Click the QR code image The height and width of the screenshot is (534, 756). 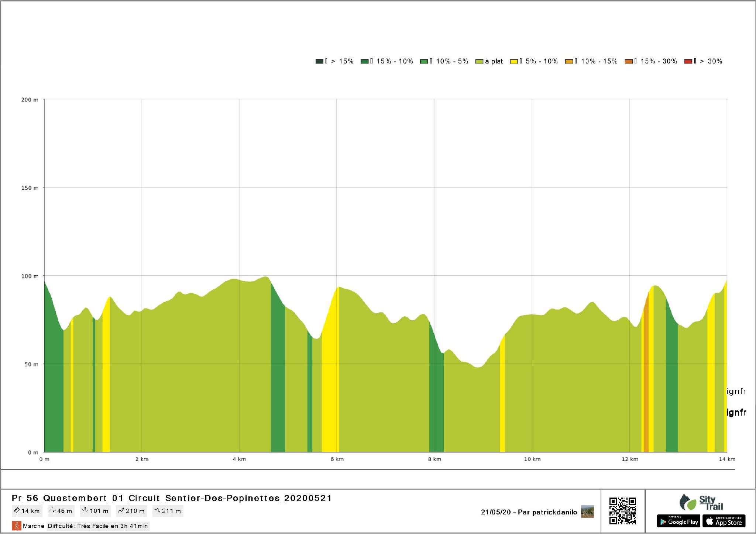click(622, 511)
